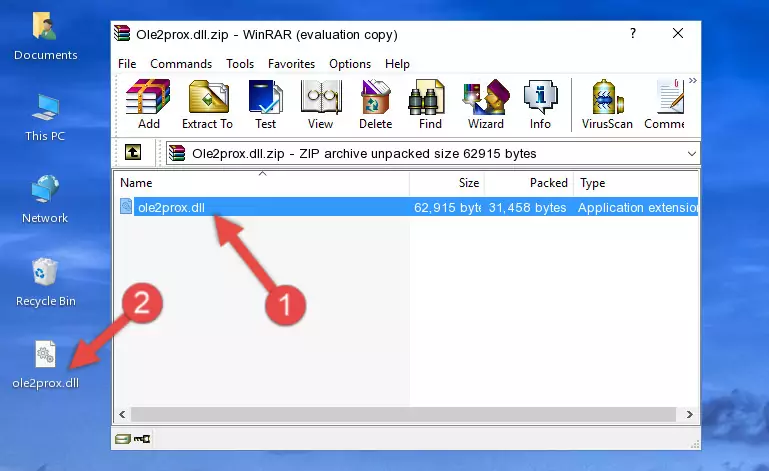769x471 pixels.
Task: Sort by the Packed column header
Action: pos(529,183)
